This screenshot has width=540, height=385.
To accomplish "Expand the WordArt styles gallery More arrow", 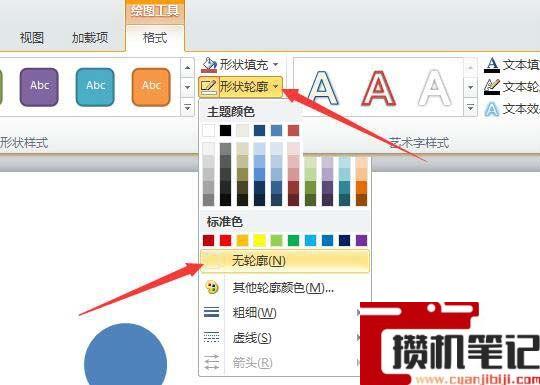I will pos(470,108).
